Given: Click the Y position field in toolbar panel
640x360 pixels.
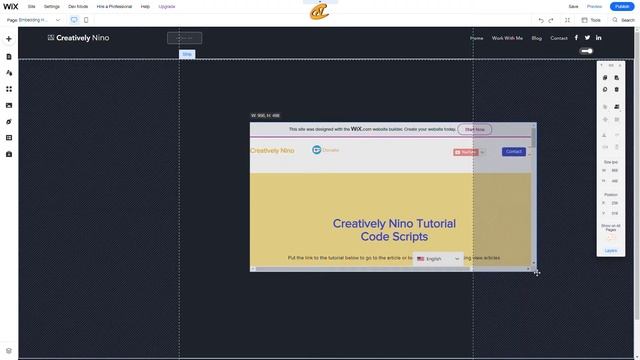Looking at the screenshot, I should tap(614, 213).
